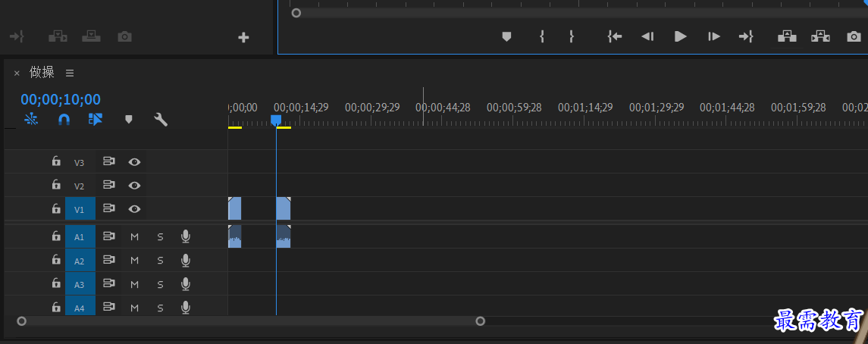Step back one frame
The image size is (868, 344).
[647, 36]
